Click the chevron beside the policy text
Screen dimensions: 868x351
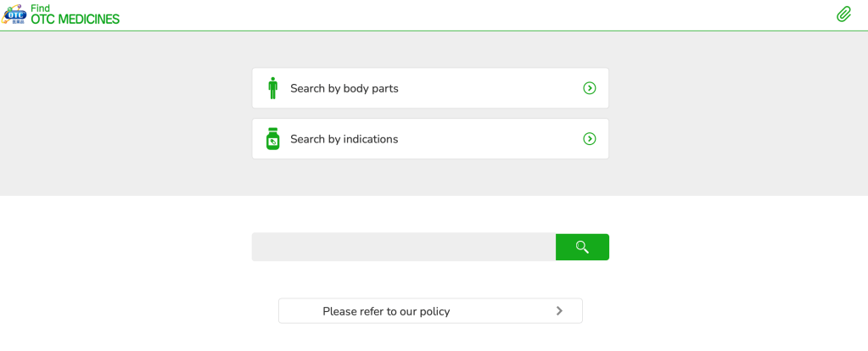[559, 311]
